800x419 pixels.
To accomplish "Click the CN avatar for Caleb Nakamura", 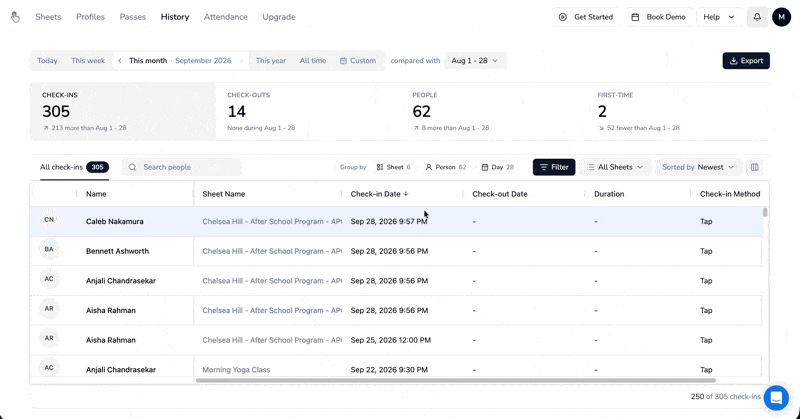I will pyautogui.click(x=49, y=220).
